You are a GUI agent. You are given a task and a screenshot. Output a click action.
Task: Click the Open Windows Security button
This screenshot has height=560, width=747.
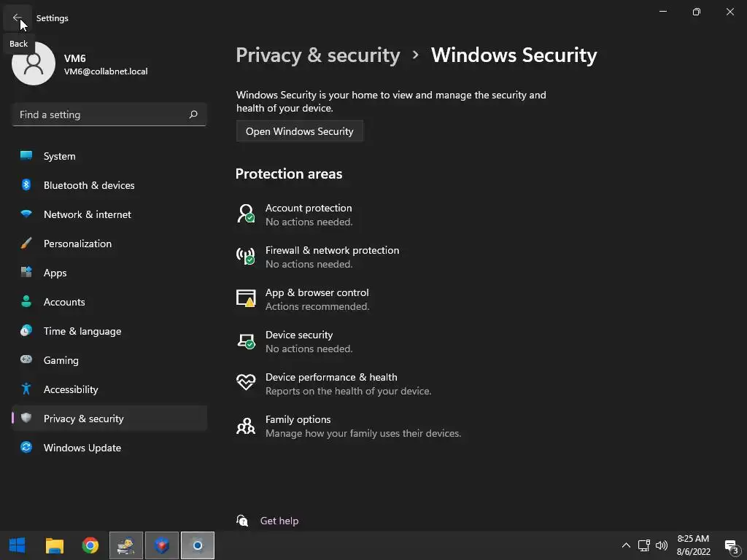tap(300, 131)
